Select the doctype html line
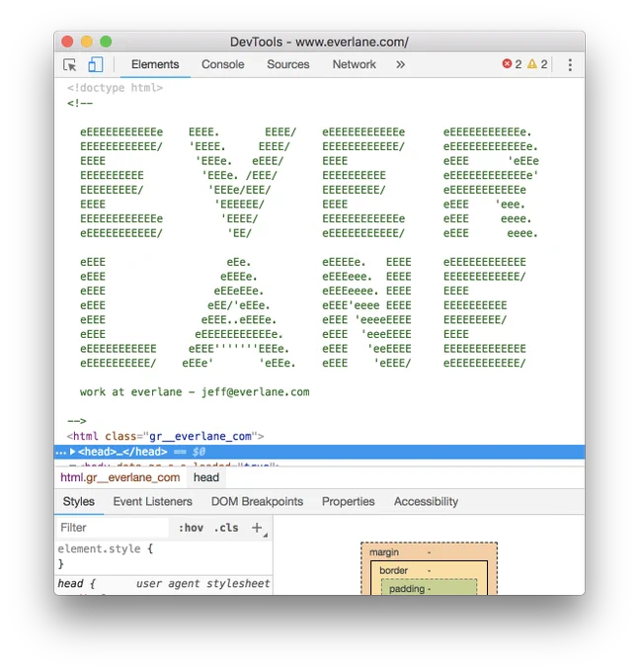639x672 pixels. pyautogui.click(x=115, y=88)
